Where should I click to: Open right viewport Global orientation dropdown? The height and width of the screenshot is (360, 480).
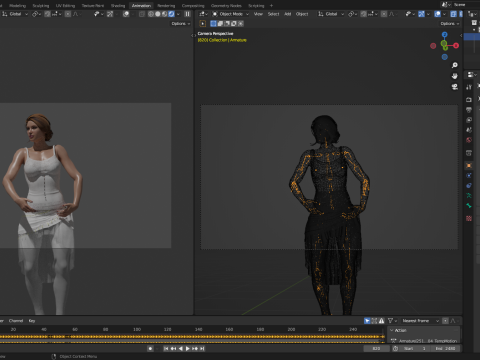click(x=331, y=14)
